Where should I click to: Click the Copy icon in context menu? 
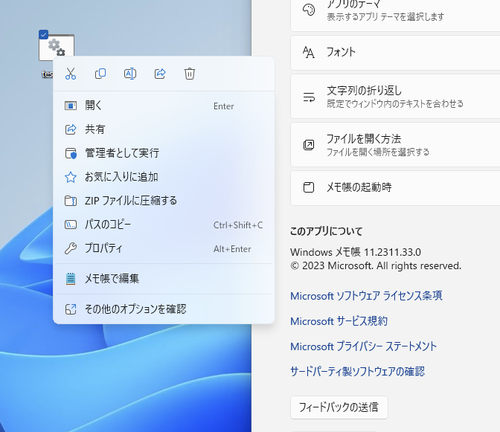[100, 73]
